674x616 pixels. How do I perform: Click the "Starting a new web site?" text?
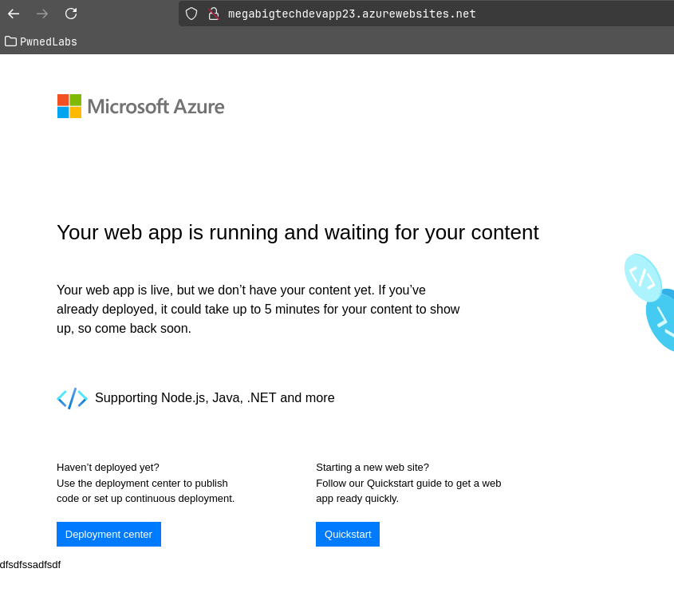[x=372, y=467]
